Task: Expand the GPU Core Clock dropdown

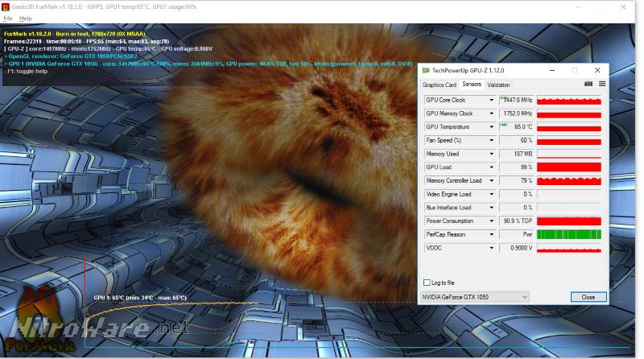Action: (491, 100)
